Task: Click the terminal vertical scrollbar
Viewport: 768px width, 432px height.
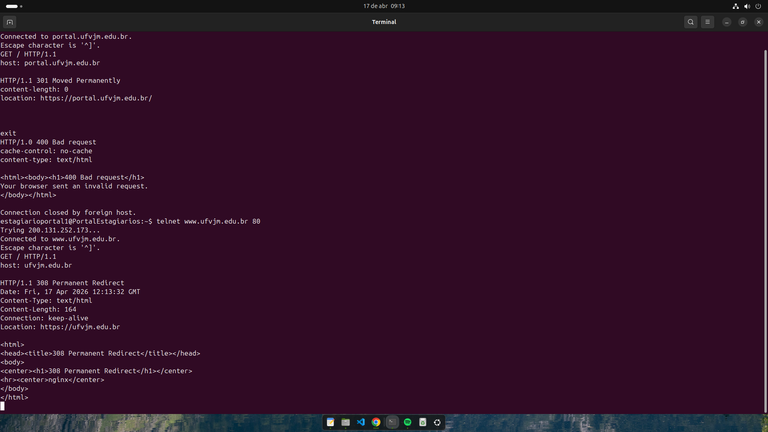Action: (x=766, y=231)
